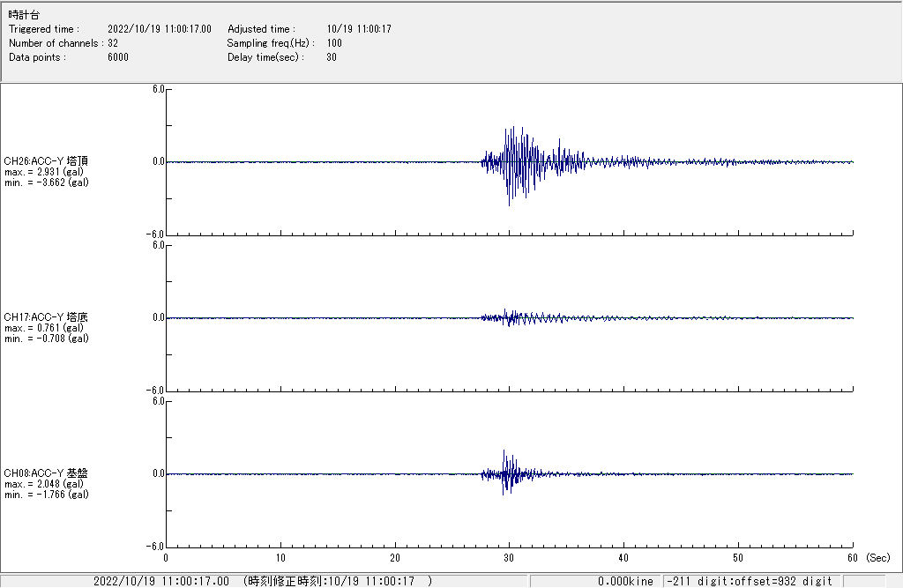Click the Data points value 6000

point(117,57)
